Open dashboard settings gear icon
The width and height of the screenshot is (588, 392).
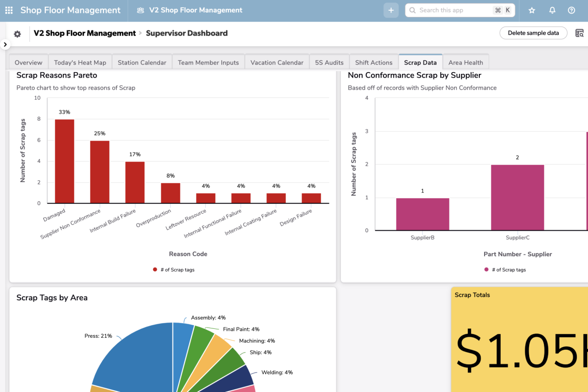point(17,34)
